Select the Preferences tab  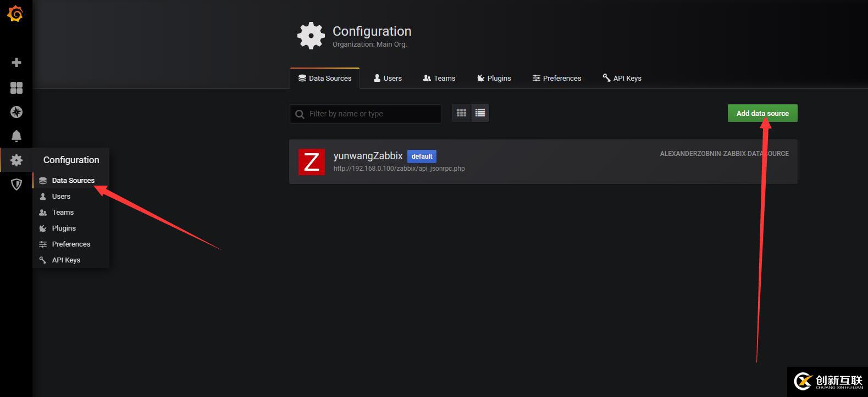(x=557, y=78)
